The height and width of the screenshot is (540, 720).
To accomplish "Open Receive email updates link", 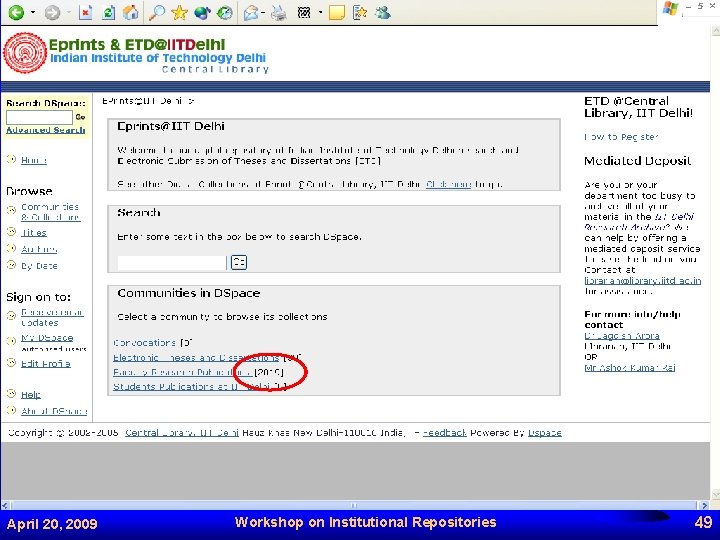I will tap(52, 317).
